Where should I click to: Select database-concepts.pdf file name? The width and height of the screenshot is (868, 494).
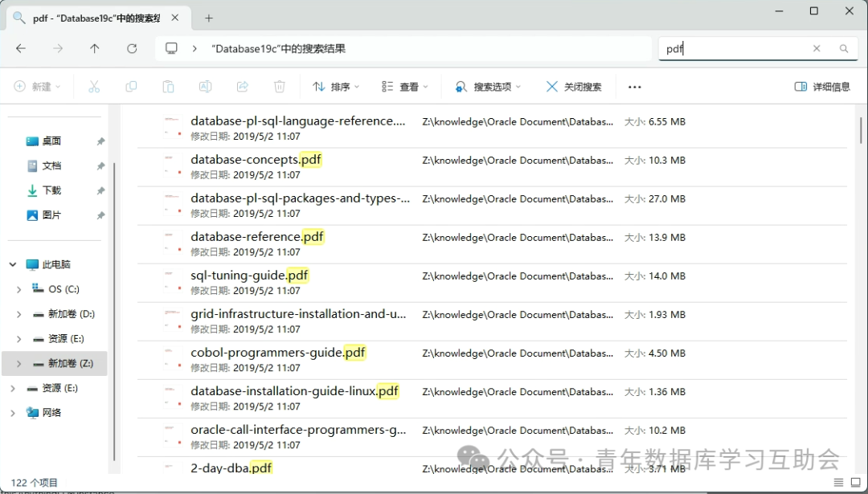(x=256, y=159)
